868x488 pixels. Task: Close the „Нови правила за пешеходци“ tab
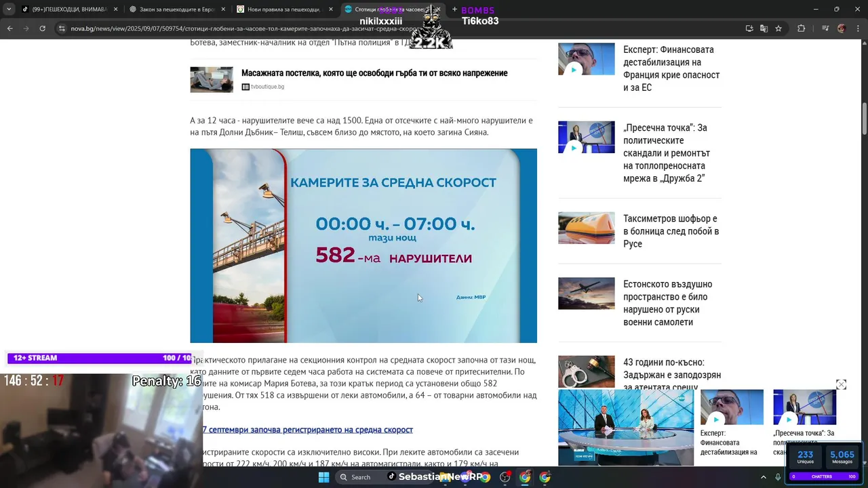(x=330, y=9)
